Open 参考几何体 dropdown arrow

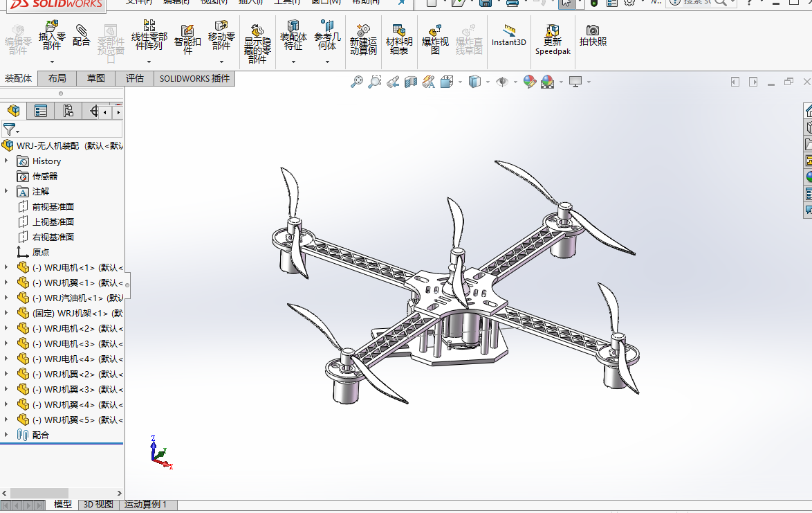[x=327, y=62]
